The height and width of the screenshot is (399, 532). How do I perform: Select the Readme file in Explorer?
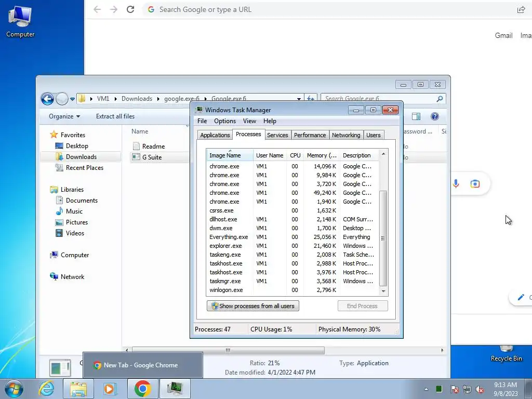pos(153,146)
